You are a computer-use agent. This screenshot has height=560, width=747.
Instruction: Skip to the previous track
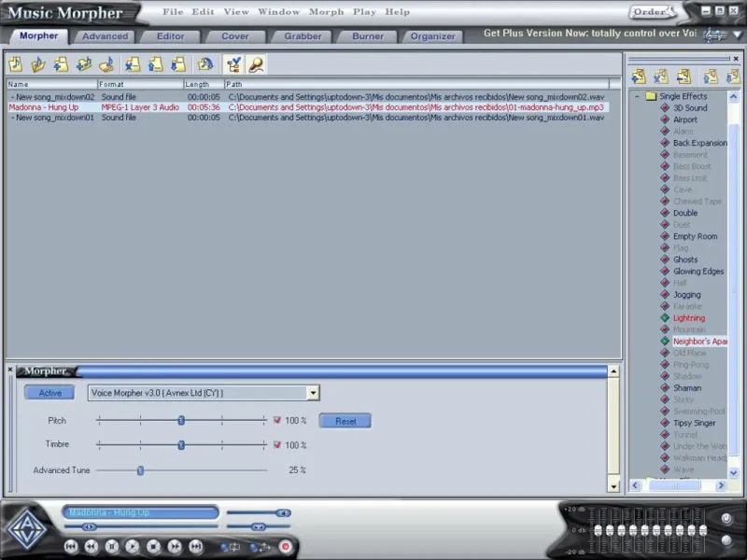(71, 546)
